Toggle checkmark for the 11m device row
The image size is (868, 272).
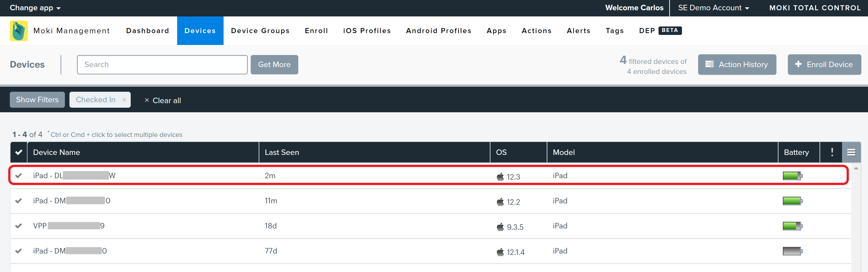pos(18,201)
